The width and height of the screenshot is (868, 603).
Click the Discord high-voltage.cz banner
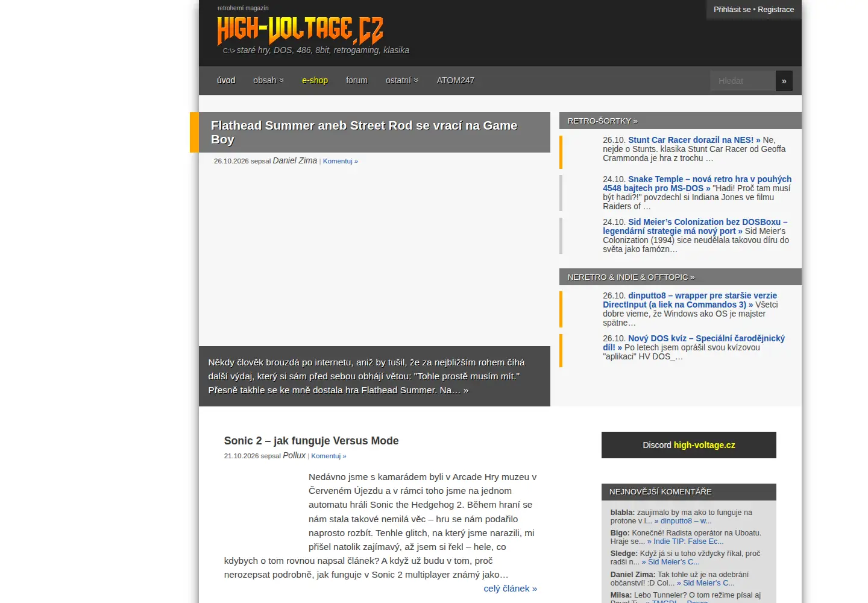689,445
